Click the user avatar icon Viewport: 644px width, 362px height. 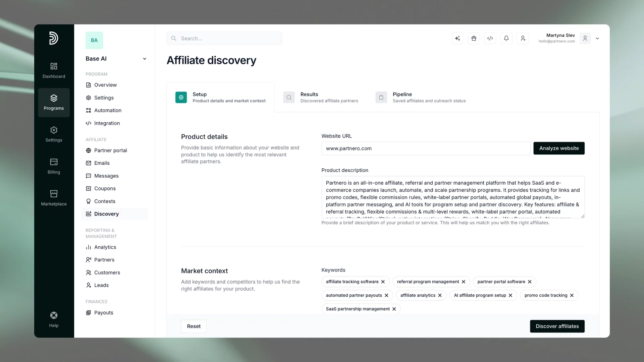pyautogui.click(x=585, y=38)
